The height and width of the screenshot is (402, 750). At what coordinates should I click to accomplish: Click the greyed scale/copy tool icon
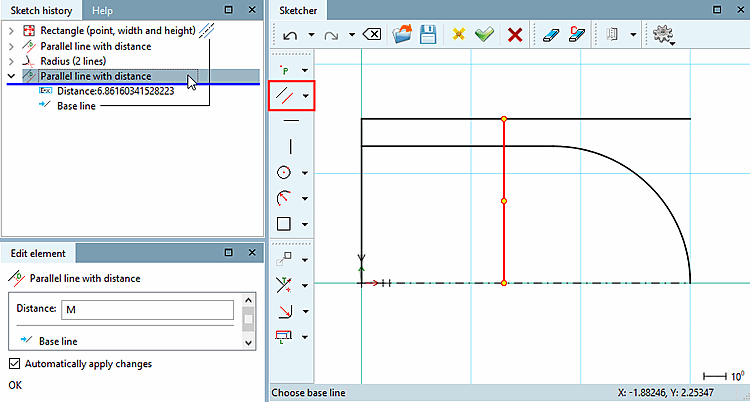pos(284,259)
